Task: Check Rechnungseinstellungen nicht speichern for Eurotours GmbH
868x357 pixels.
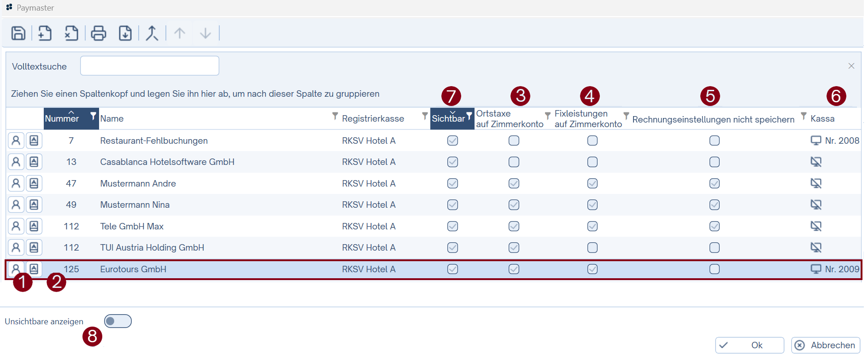Action: [715, 269]
